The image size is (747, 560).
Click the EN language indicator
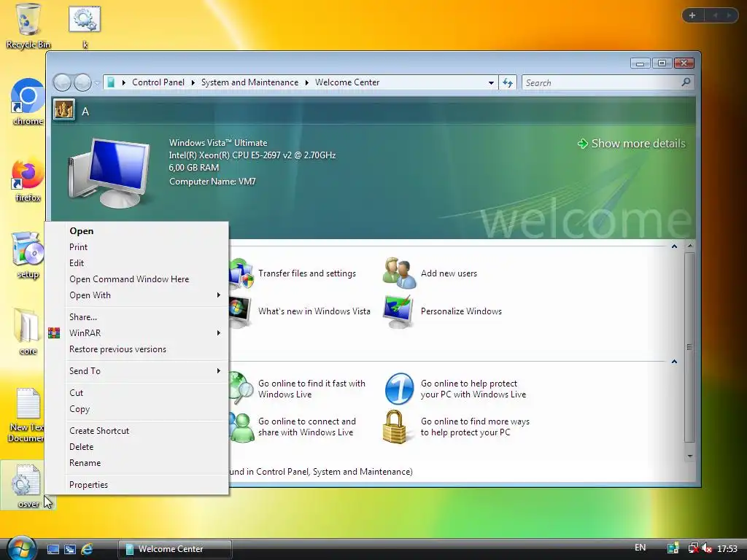click(x=640, y=548)
